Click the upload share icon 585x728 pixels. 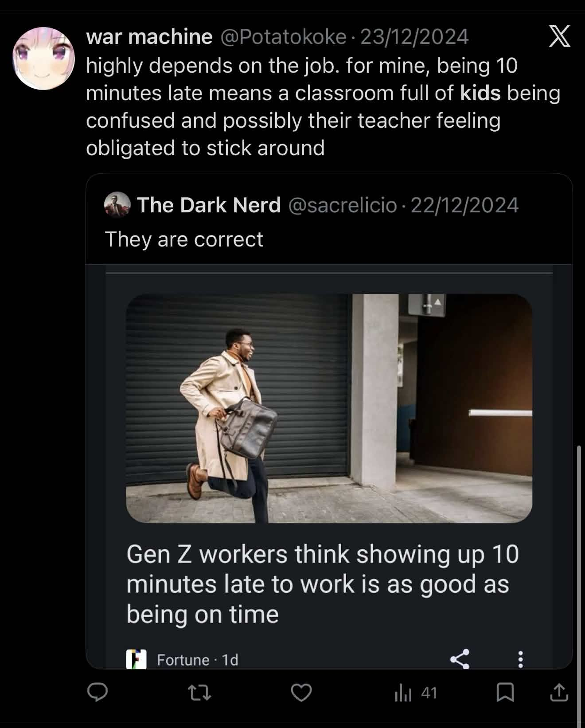pos(559,693)
